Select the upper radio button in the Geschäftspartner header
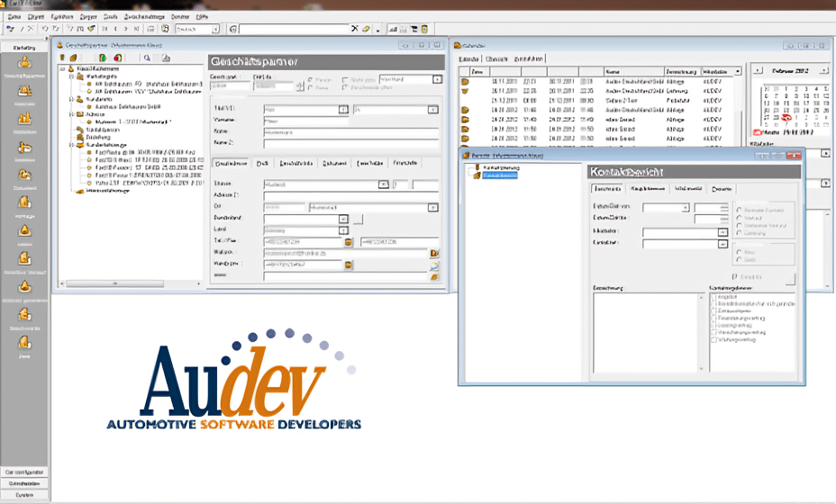836x504 pixels. click(312, 79)
